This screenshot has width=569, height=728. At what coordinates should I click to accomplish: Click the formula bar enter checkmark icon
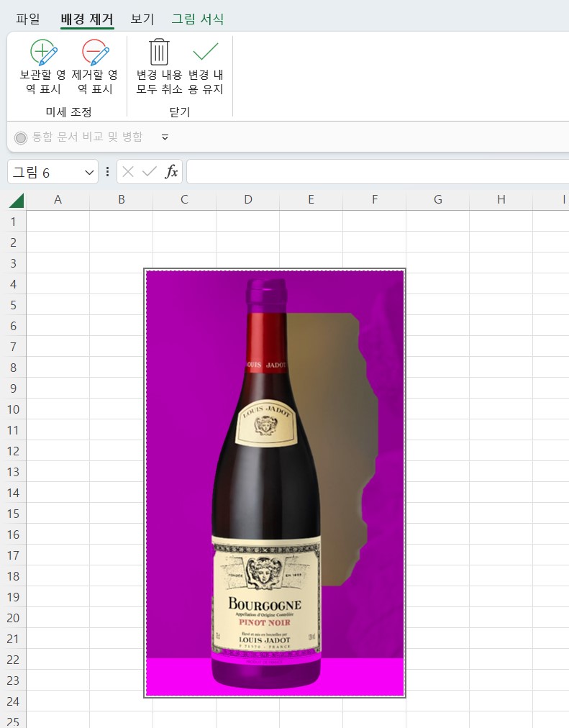tap(149, 172)
